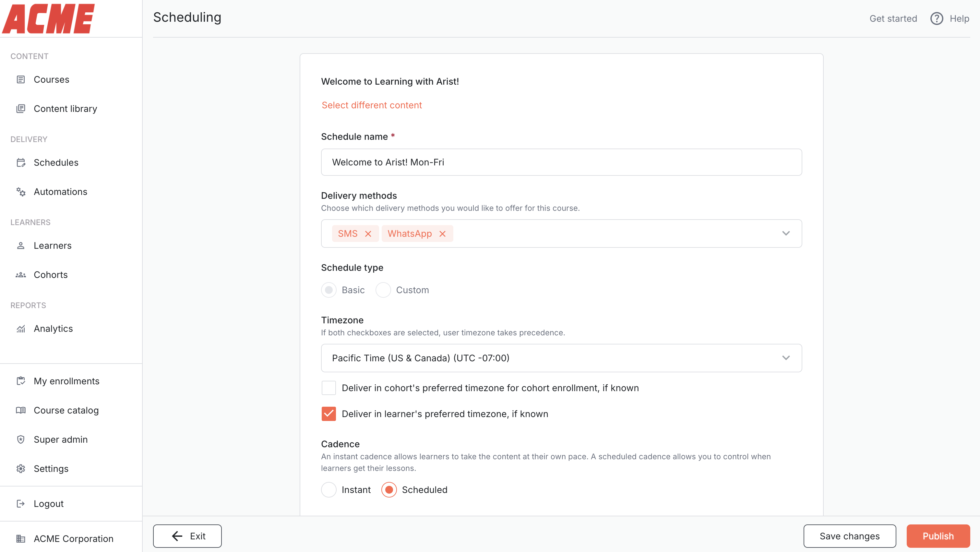The width and height of the screenshot is (980, 552).
Task: Click the Help link text
Action: pyautogui.click(x=959, y=18)
